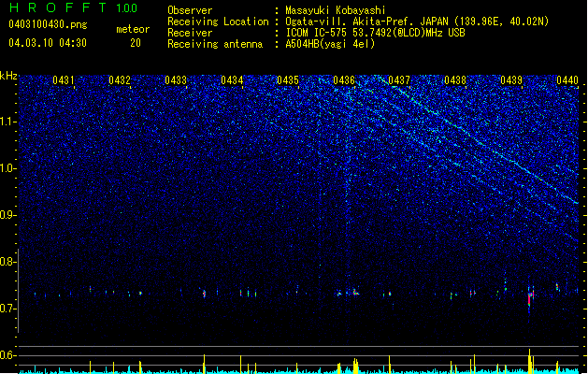Click the 0.9 kHz frequency tick label

[x=8, y=215]
